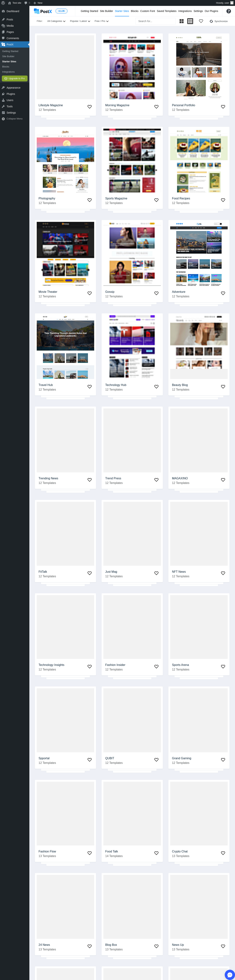Click the 24 News title text
This screenshot has height=980, width=235.
(44, 945)
